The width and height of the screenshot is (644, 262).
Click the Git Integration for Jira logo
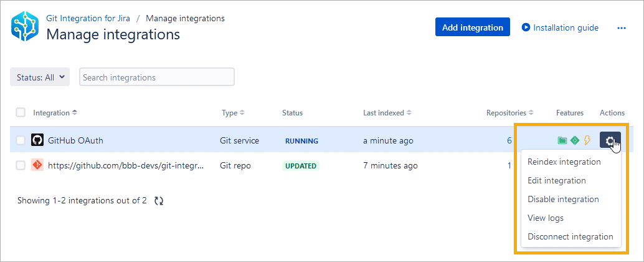click(x=25, y=27)
